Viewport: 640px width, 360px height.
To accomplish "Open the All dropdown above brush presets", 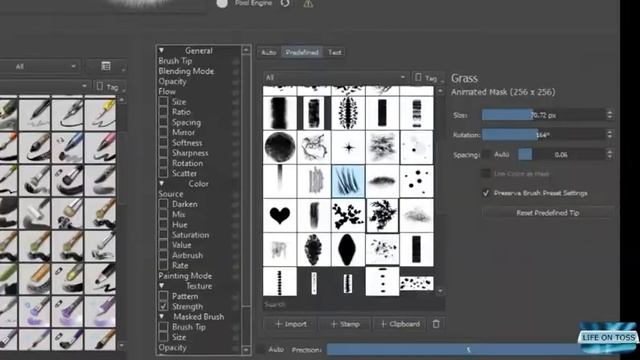I will (x=40, y=66).
